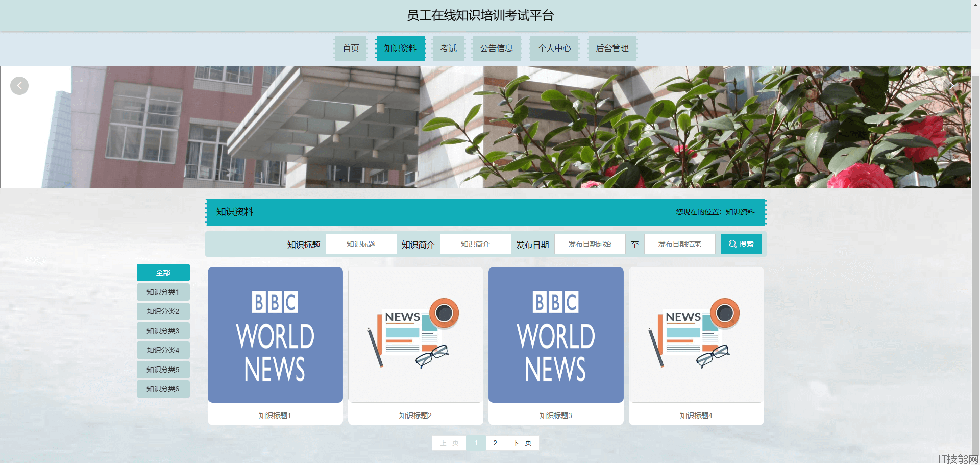980x465 pixels.
Task: Open the news illustration thumbnail for 知识标题2
Action: pos(415,335)
